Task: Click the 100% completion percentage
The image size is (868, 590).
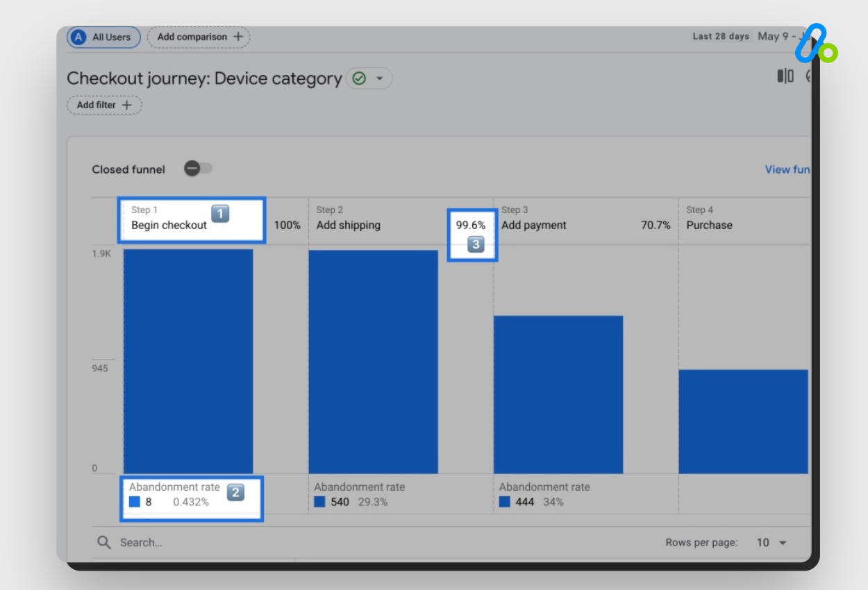Action: (x=287, y=225)
